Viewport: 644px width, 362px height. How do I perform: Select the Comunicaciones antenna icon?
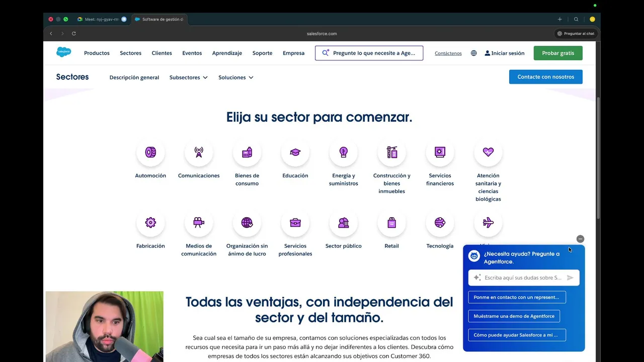coord(199,152)
